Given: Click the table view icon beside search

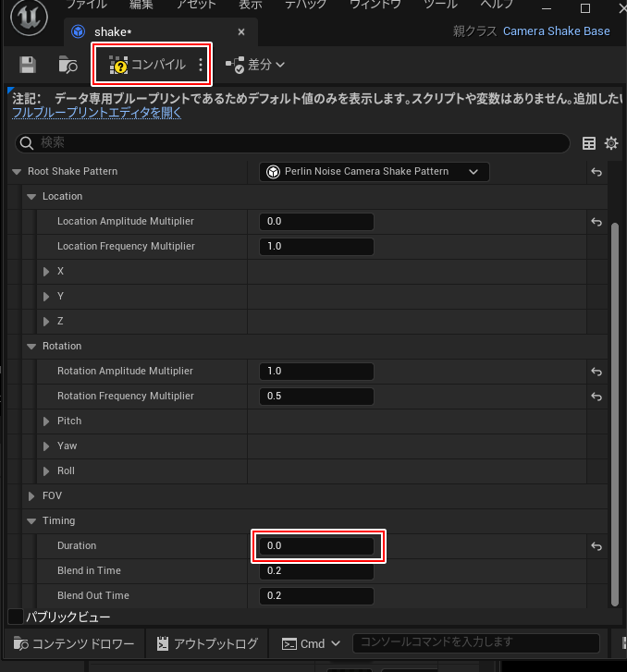Looking at the screenshot, I should click(x=589, y=143).
